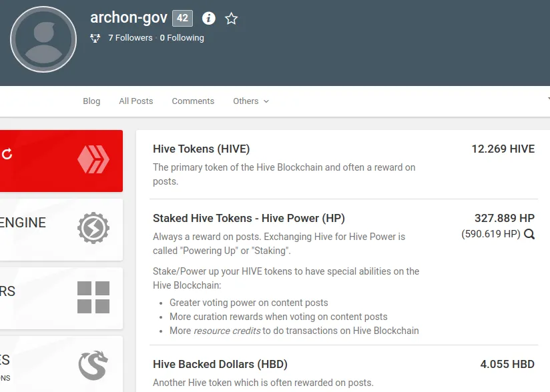Select the red Hive logo wallet card

(61, 161)
